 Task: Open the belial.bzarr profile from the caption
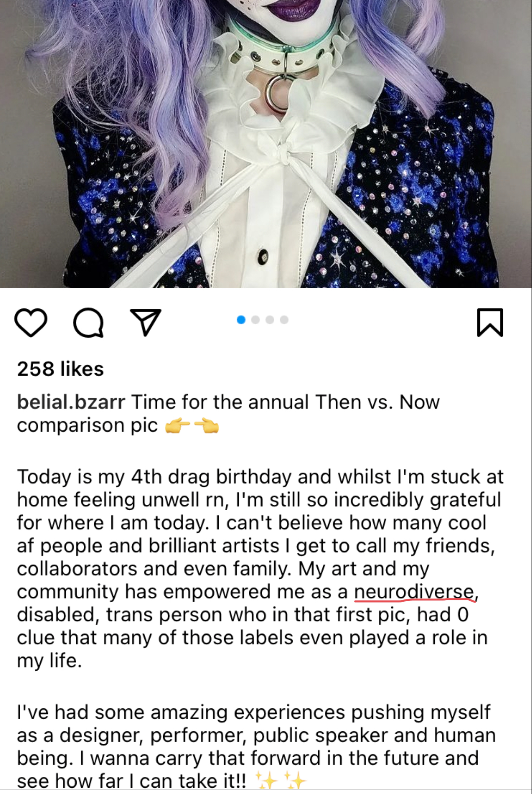coord(71,402)
